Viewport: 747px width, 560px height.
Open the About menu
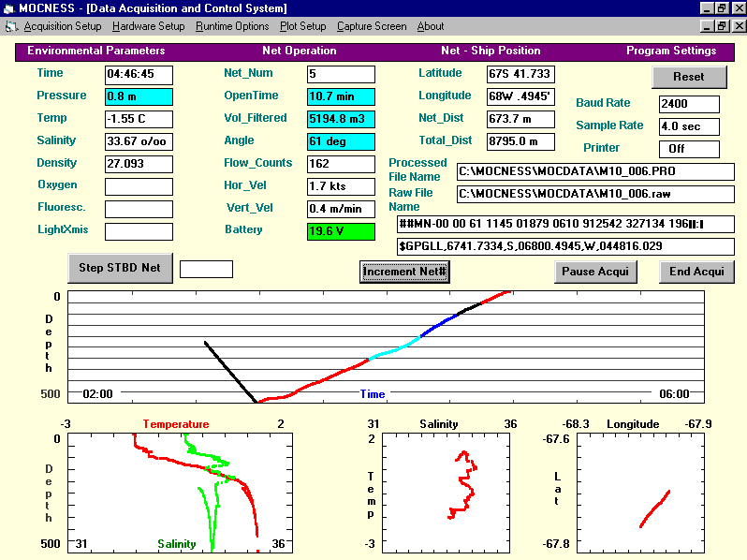[x=431, y=26]
